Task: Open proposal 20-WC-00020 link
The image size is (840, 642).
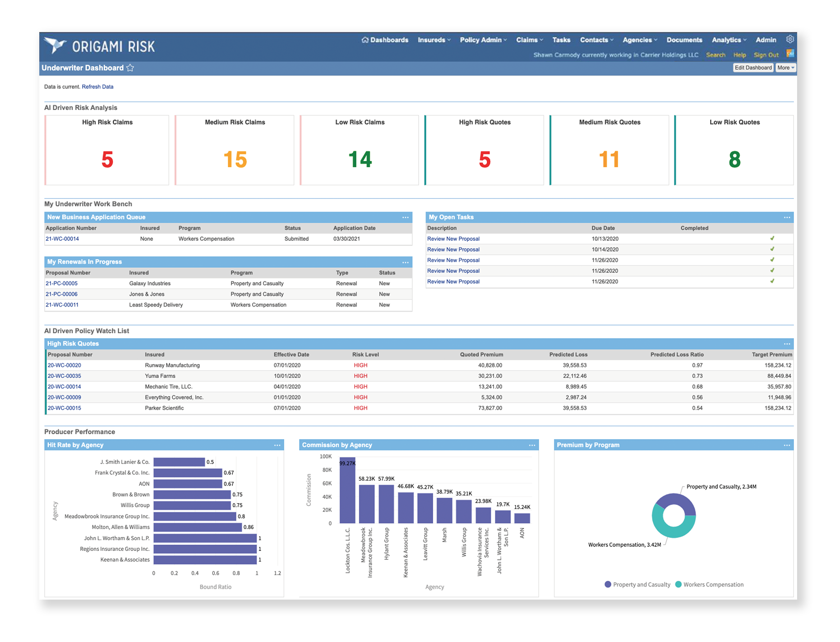Action: (x=64, y=365)
